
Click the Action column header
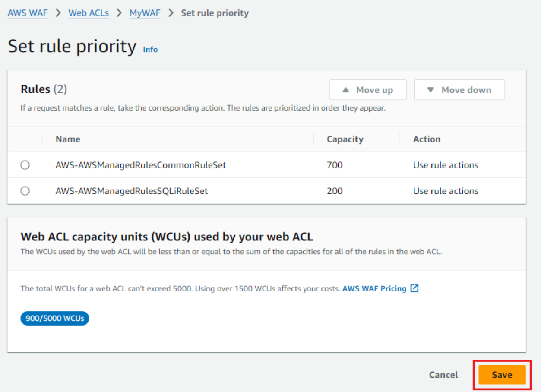[x=427, y=139]
